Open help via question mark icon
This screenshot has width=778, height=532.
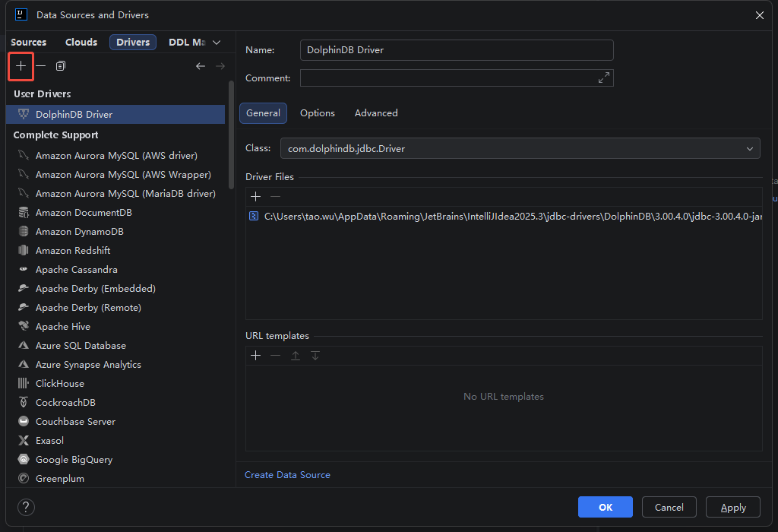click(26, 507)
